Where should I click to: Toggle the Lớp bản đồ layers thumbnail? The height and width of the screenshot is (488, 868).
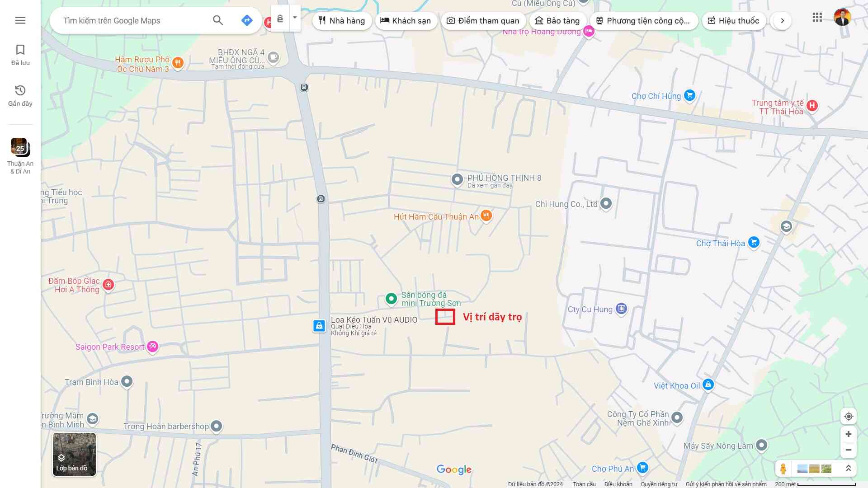[74, 454]
